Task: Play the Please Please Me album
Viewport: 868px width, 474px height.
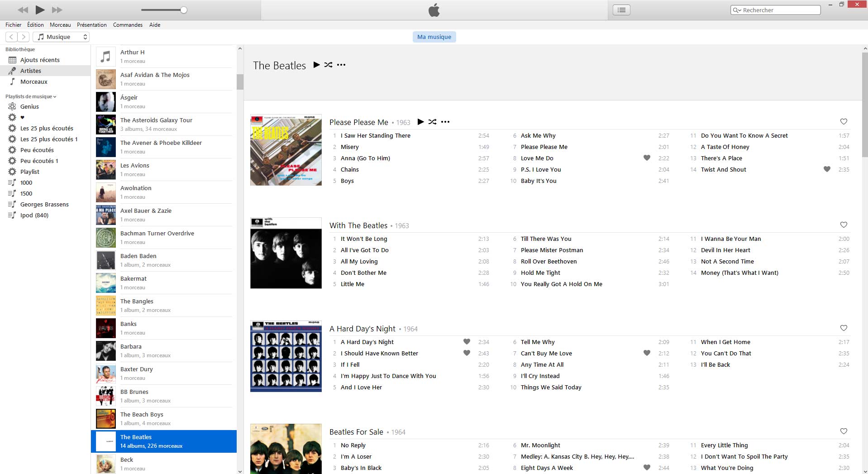Action: click(x=420, y=122)
